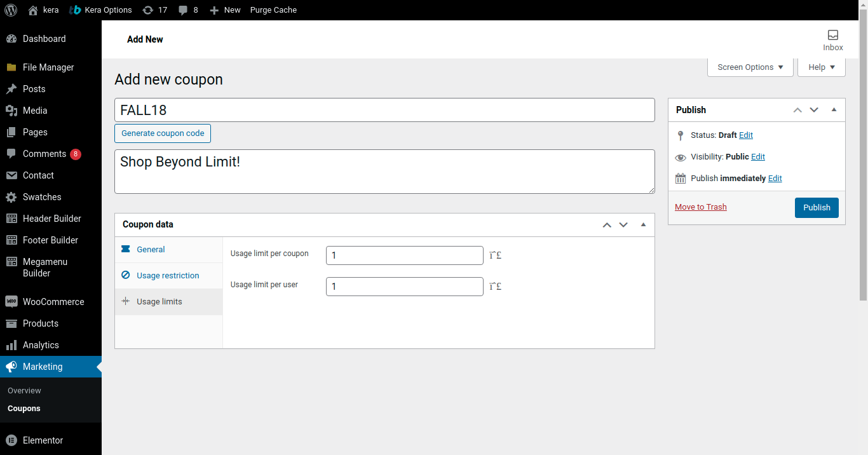
Task: Select the Usage limits tab
Action: tap(168, 302)
